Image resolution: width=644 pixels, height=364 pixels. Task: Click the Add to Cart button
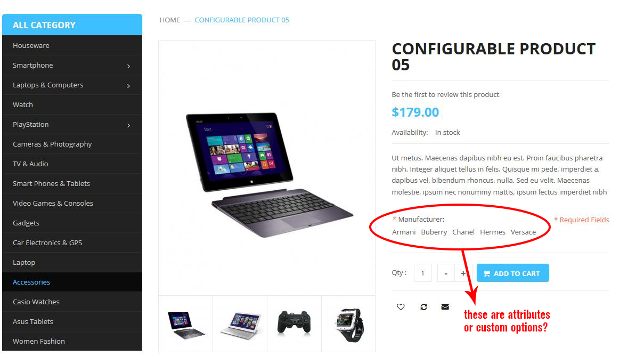(x=512, y=273)
